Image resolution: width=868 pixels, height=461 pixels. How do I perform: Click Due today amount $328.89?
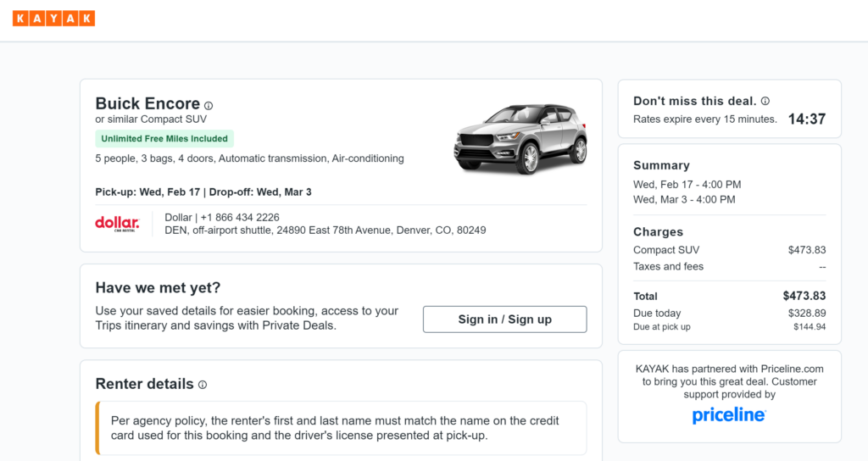807,314
